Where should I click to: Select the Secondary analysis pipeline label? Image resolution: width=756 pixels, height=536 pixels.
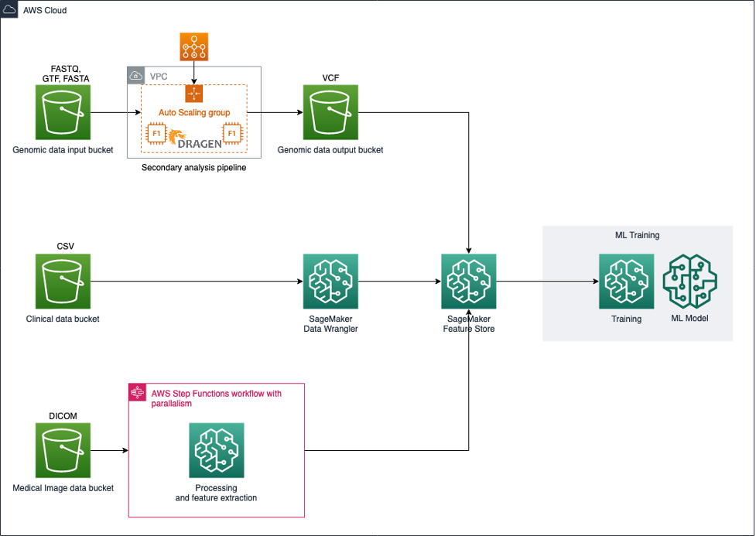tap(193, 167)
